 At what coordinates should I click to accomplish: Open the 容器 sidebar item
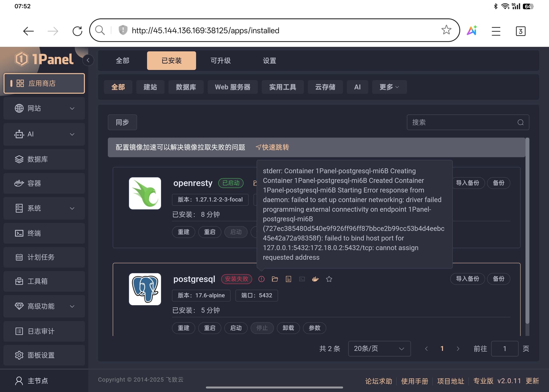coord(44,183)
